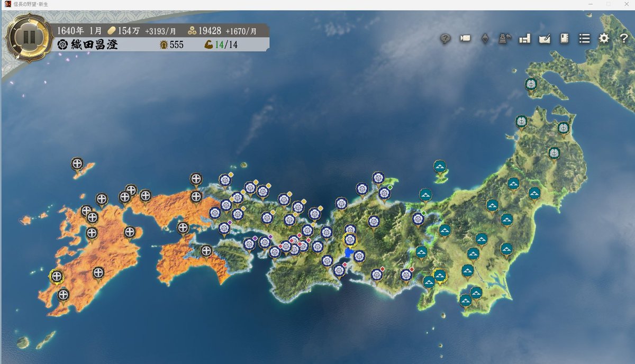Screen dimensions: 635x364
Task: Open the block chart statistics icon
Action: (524, 39)
